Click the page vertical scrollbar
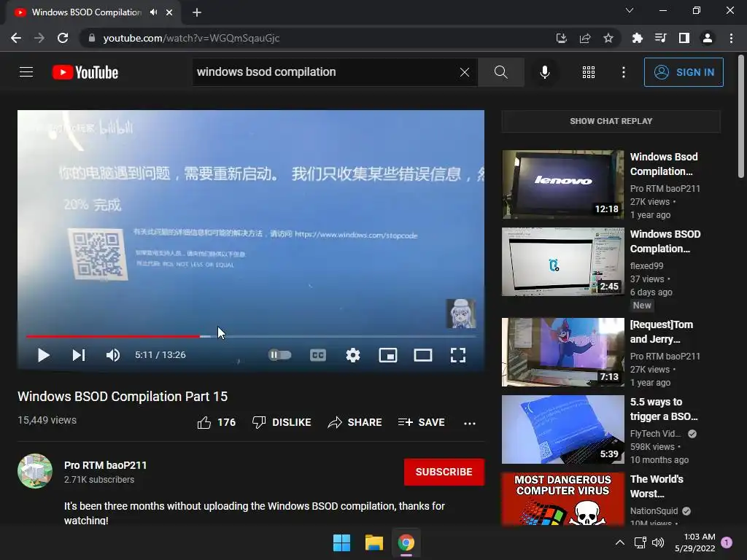 [x=741, y=117]
